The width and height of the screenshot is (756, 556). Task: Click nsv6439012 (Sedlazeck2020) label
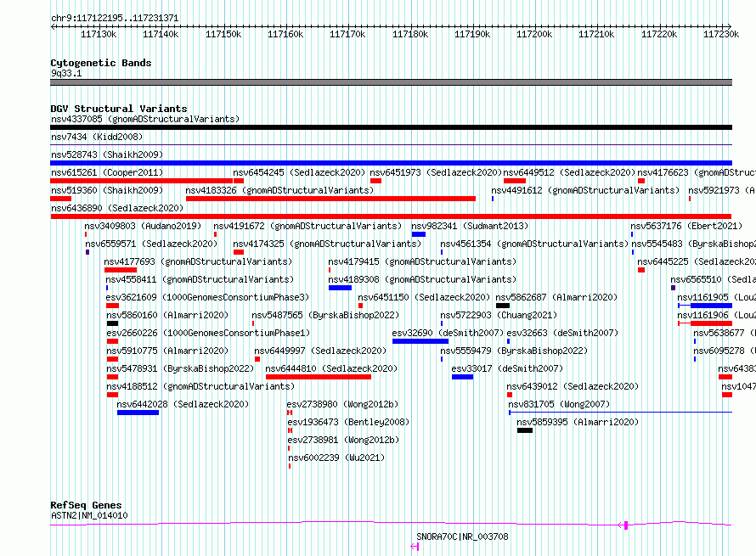click(573, 386)
